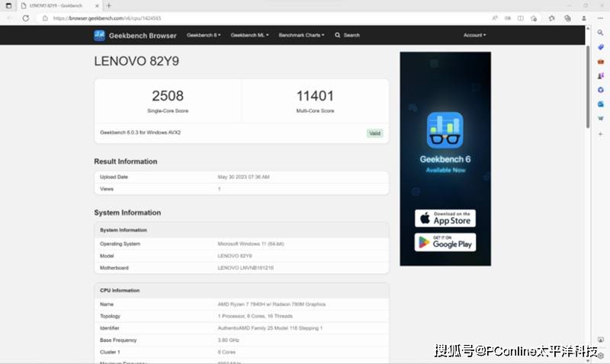Open the Outlook sidebar icon

pos(601,104)
